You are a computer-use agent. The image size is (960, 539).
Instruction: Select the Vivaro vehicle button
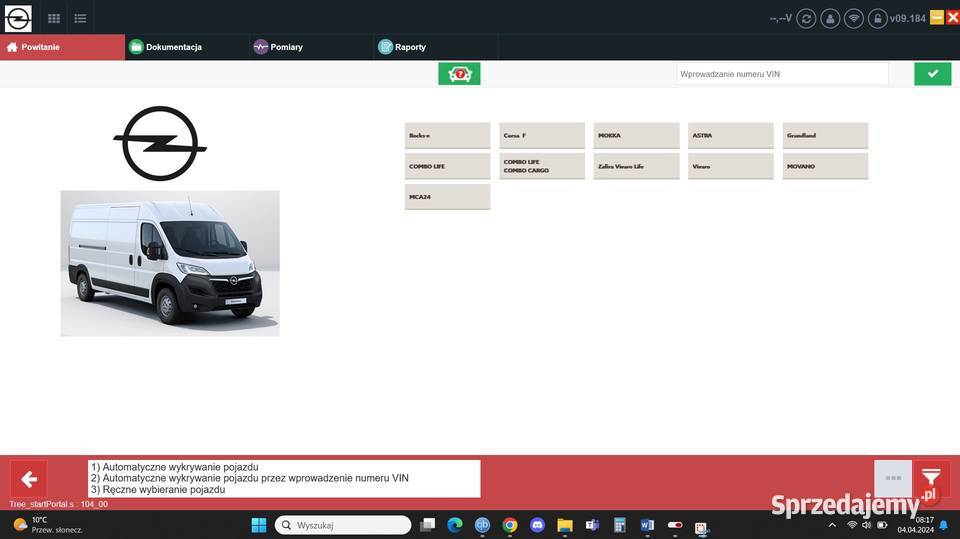[730, 166]
